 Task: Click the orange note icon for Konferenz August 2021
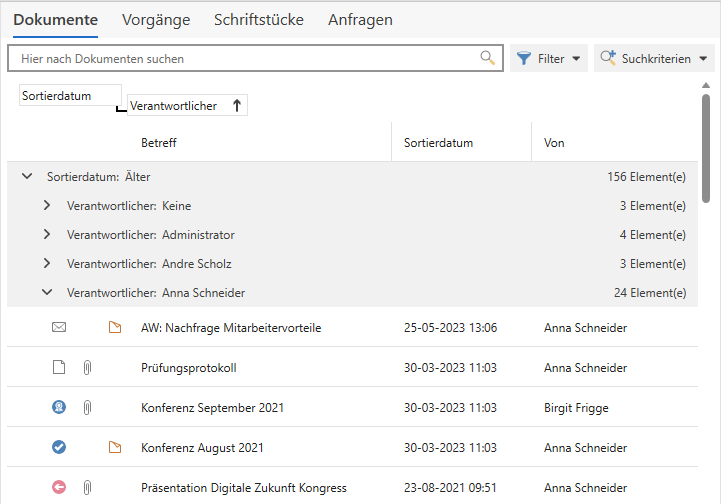[114, 447]
